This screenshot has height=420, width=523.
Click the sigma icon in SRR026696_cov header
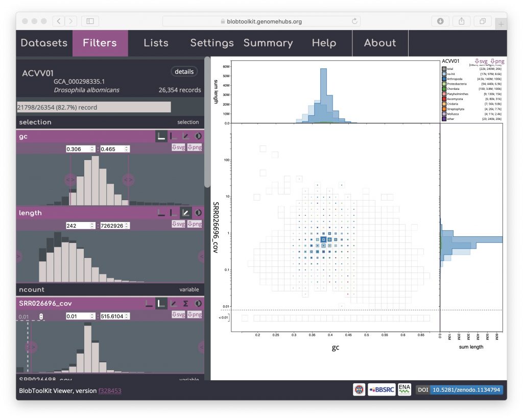pyautogui.click(x=186, y=304)
